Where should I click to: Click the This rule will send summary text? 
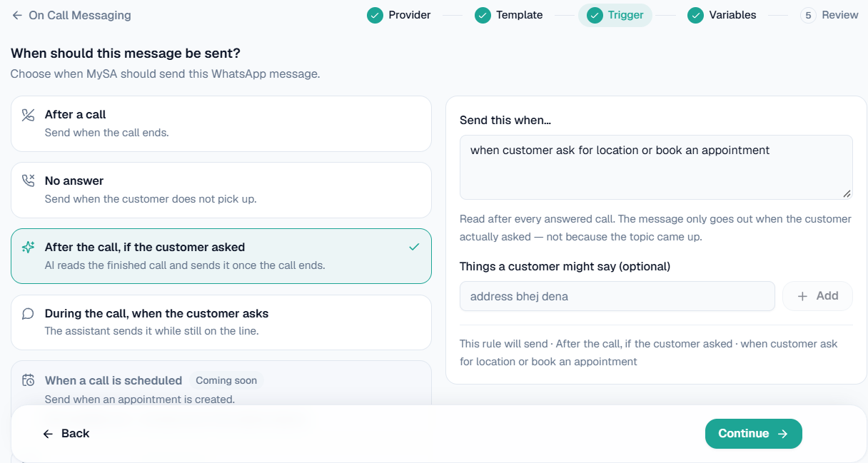point(649,352)
